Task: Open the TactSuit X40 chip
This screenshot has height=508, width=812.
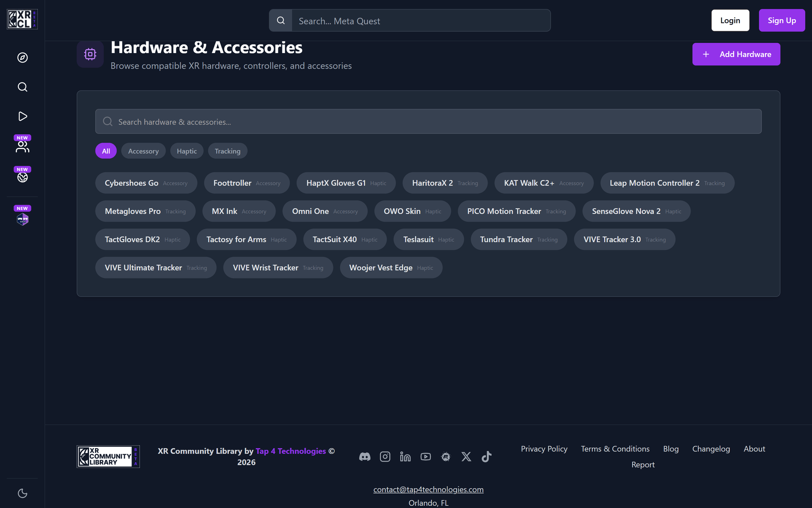Action: (x=345, y=239)
